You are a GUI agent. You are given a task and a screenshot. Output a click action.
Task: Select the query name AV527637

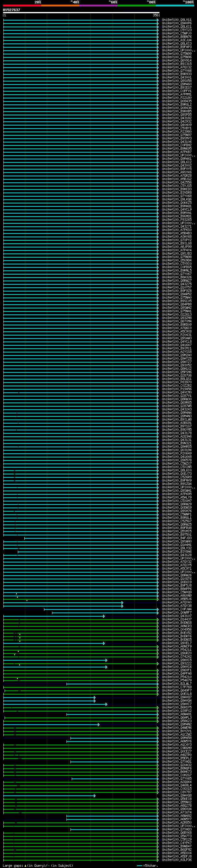pyautogui.click(x=11, y=10)
